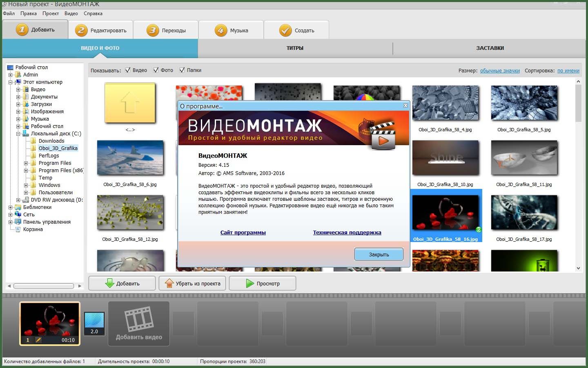The height and width of the screenshot is (368, 588).
Task: Click the Изображения folder icon in the tree
Action: point(26,112)
